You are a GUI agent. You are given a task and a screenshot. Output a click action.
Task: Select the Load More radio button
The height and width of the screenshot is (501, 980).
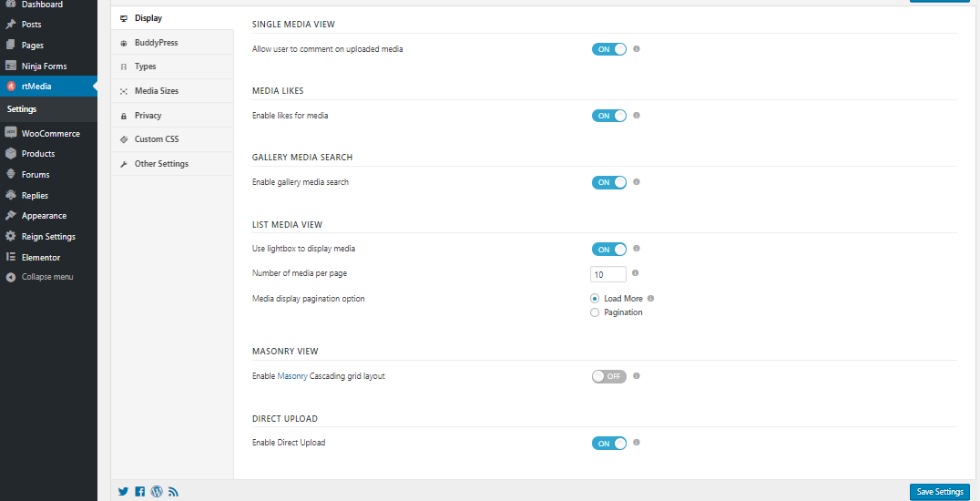pyautogui.click(x=595, y=299)
